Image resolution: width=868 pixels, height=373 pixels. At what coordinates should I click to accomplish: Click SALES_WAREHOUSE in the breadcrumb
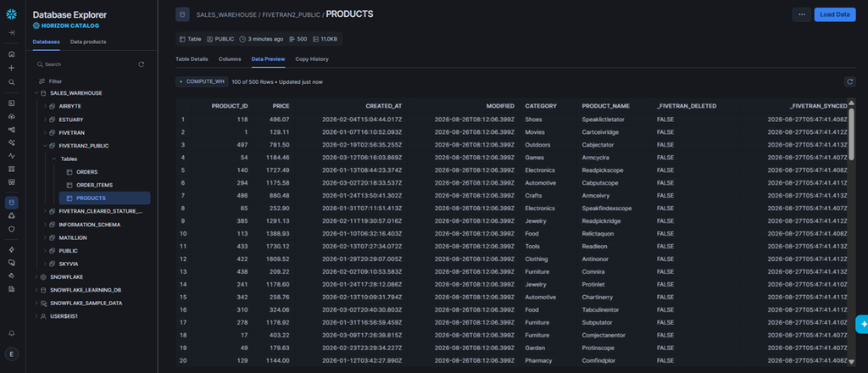(226, 14)
